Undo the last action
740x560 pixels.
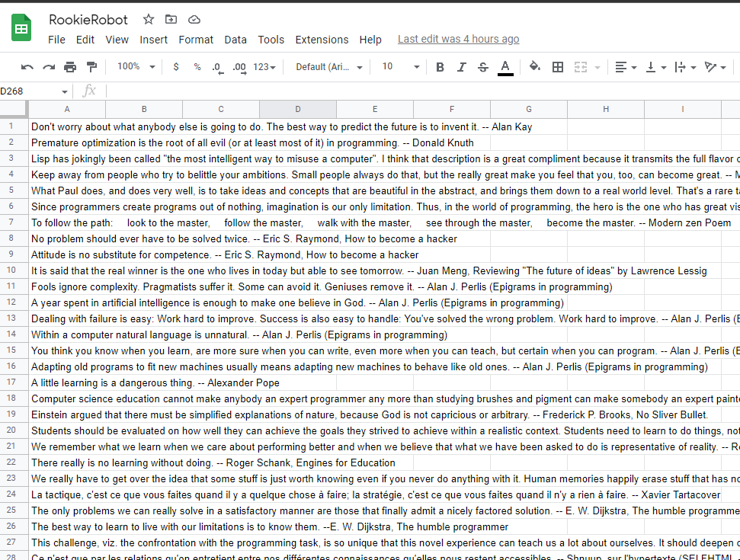[27, 67]
